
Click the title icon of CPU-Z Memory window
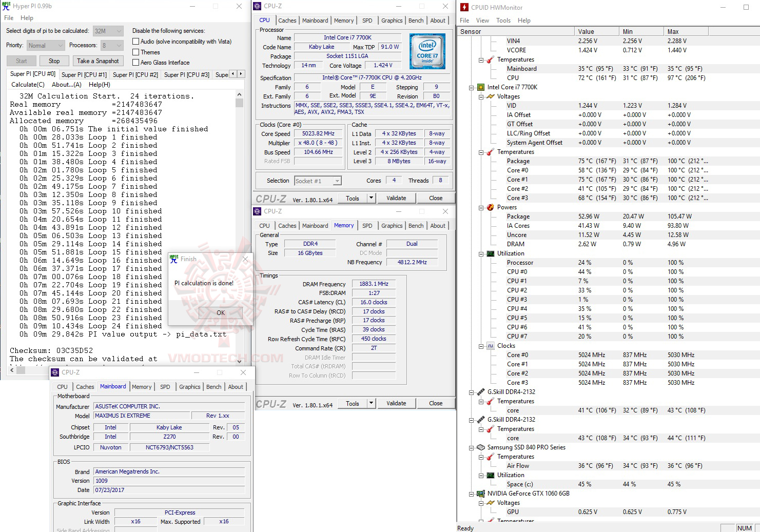pyautogui.click(x=258, y=211)
